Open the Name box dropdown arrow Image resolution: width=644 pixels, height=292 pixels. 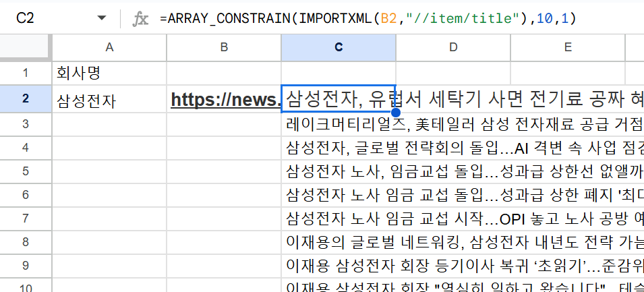click(101, 18)
